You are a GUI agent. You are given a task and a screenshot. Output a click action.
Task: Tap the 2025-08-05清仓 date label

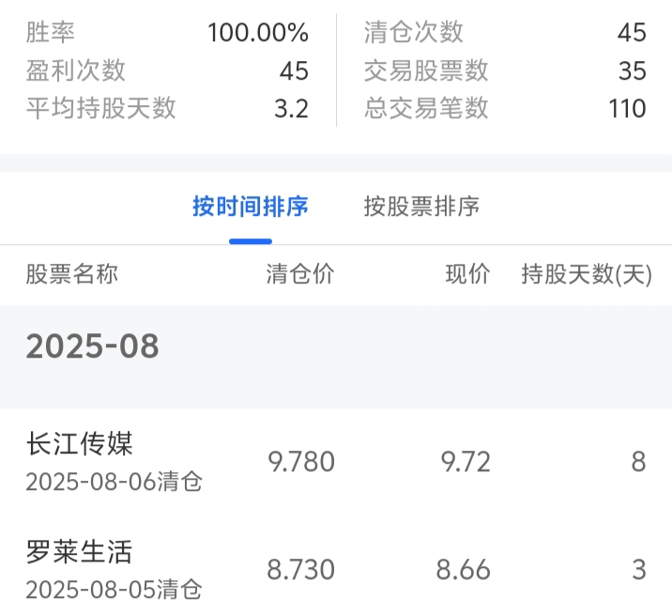[x=114, y=590]
